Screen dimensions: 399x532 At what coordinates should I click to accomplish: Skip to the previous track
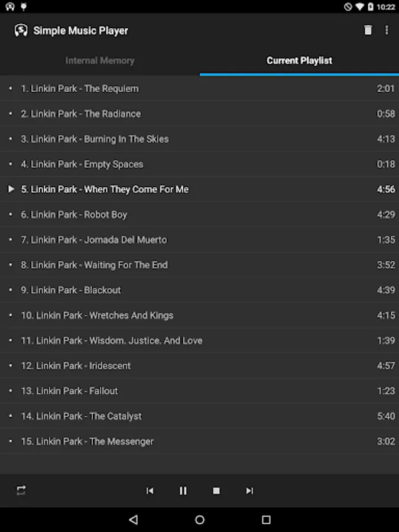tap(150, 491)
